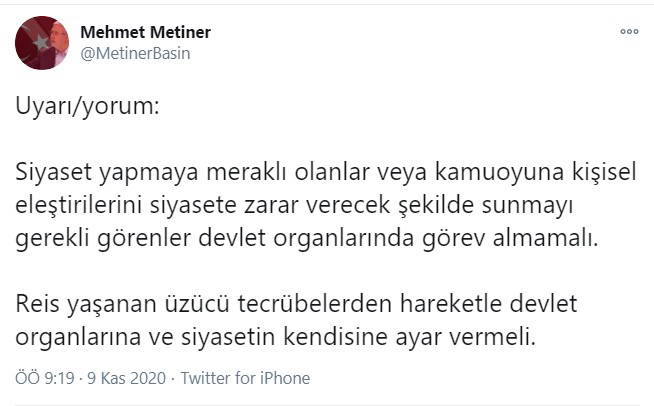Click the word "Reis" in the tweet
Screen dimensions: 654x406
(x=35, y=303)
